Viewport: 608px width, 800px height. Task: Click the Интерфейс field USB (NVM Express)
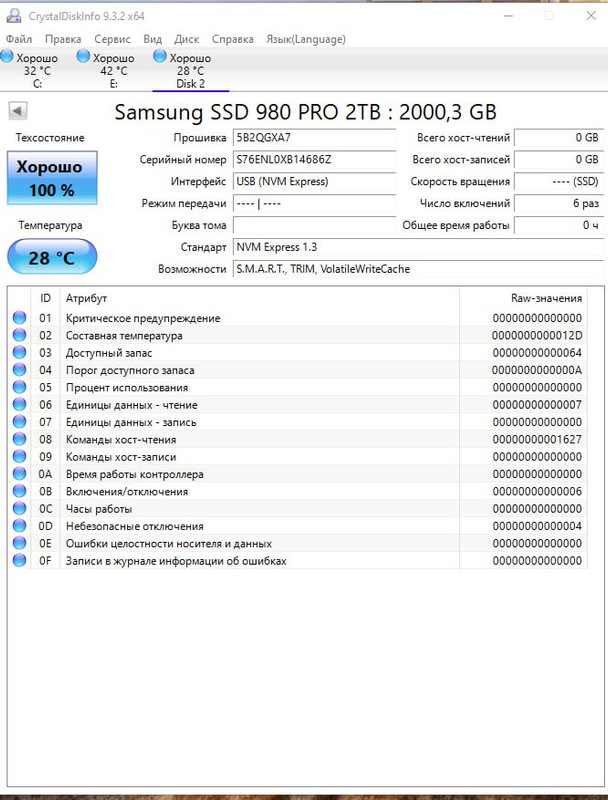tap(314, 182)
